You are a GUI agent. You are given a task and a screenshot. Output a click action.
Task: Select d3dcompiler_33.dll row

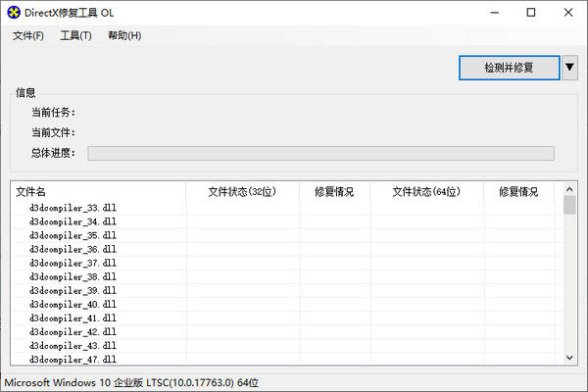point(287,208)
